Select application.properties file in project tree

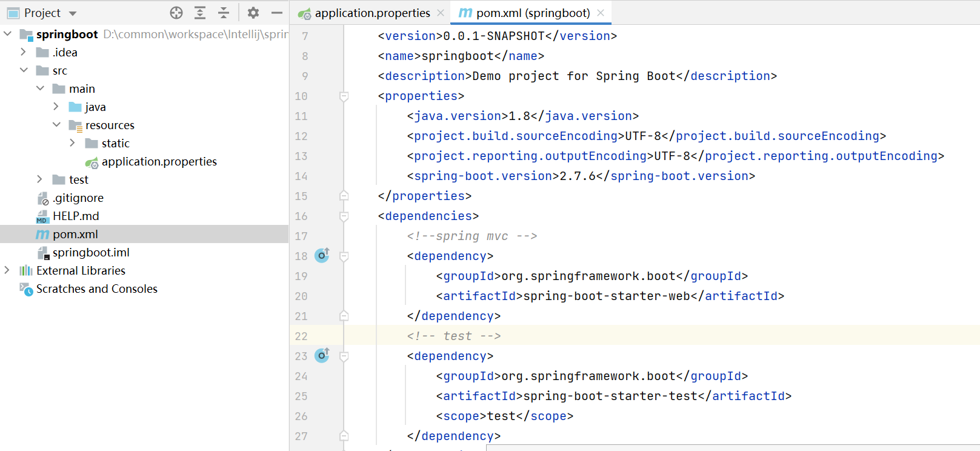(x=159, y=161)
